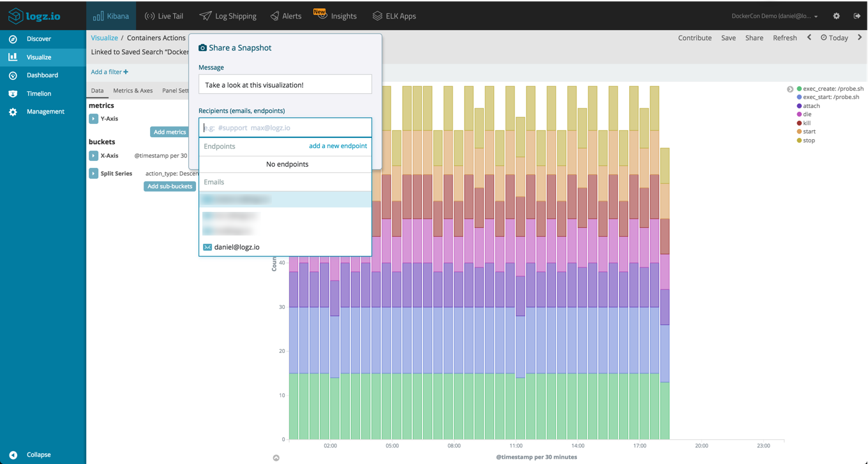
Task: Select the die legend entry
Action: 804,114
